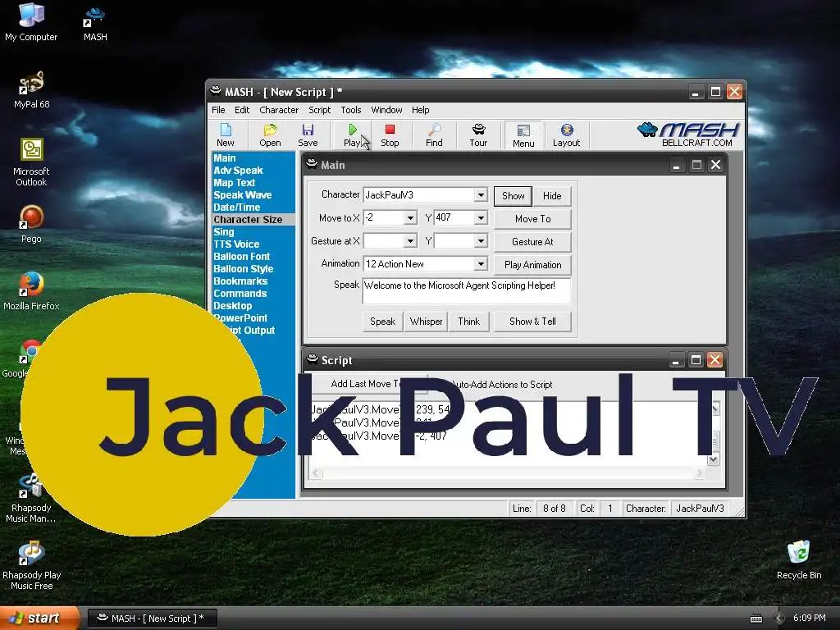Select Desktop in the sidebar
Viewport: 840px width, 630px height.
point(232,306)
